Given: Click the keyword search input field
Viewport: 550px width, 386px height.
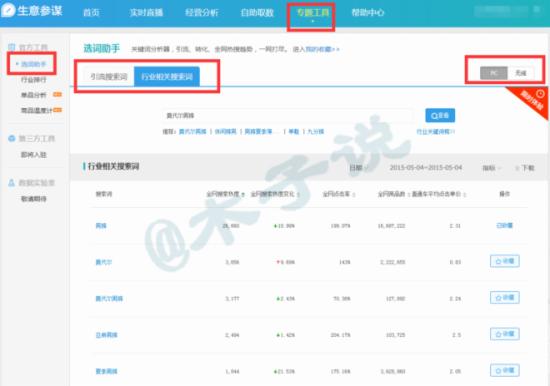Looking at the screenshot, I should [288, 115].
